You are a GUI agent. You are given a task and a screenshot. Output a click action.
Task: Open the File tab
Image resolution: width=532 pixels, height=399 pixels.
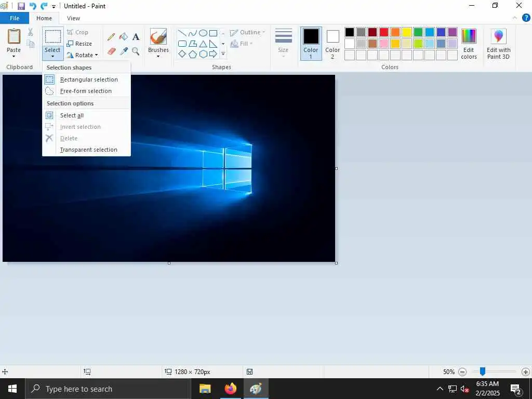(15, 18)
